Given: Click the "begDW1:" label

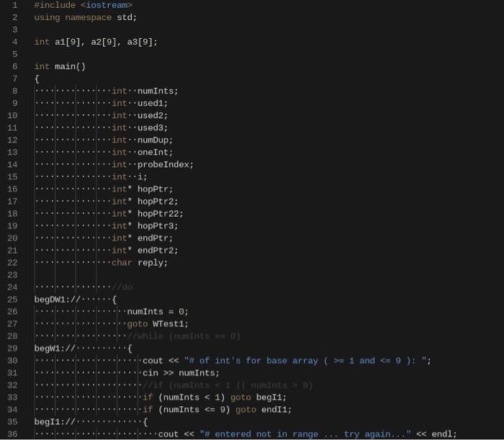Looking at the screenshot, I should [52, 300].
